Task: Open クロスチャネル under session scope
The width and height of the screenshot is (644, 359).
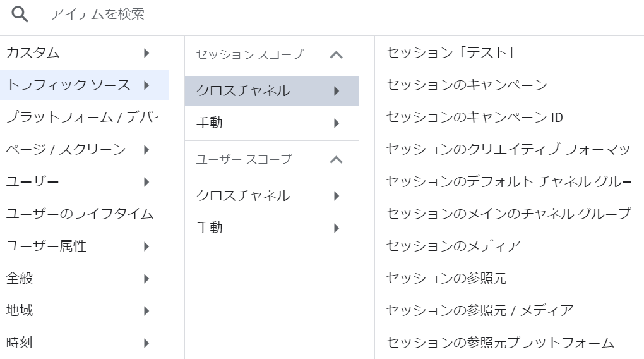Action: pyautogui.click(x=272, y=91)
